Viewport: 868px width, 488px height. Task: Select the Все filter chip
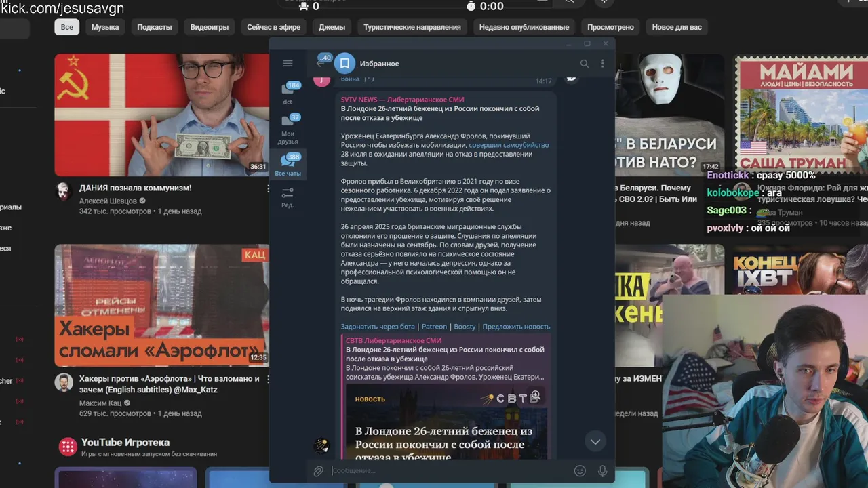67,27
